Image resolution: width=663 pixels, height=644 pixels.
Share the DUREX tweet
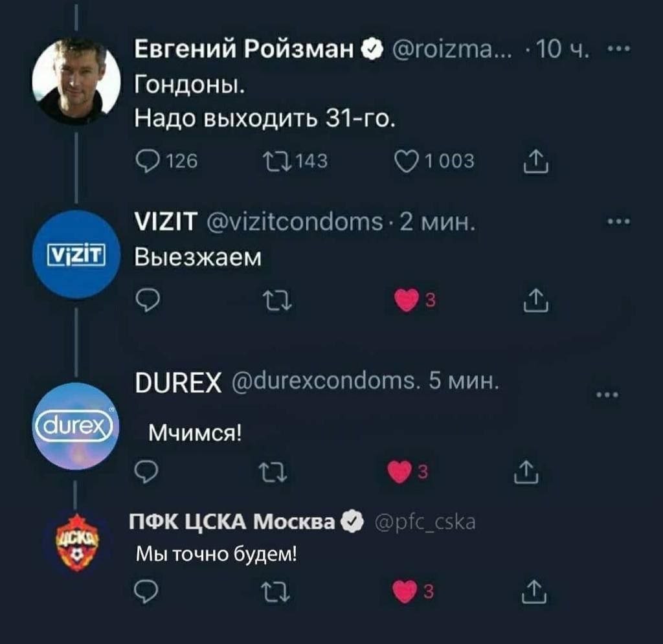pyautogui.click(x=526, y=472)
